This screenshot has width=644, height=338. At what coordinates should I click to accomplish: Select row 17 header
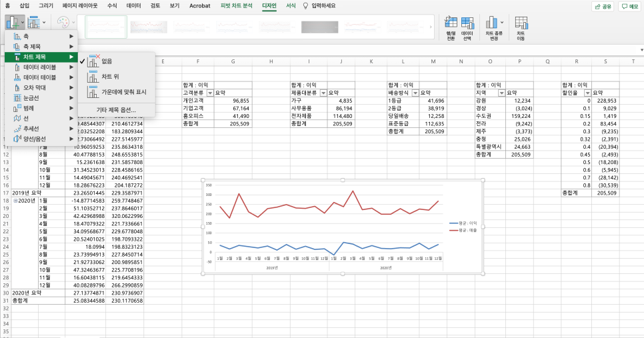tap(6, 193)
